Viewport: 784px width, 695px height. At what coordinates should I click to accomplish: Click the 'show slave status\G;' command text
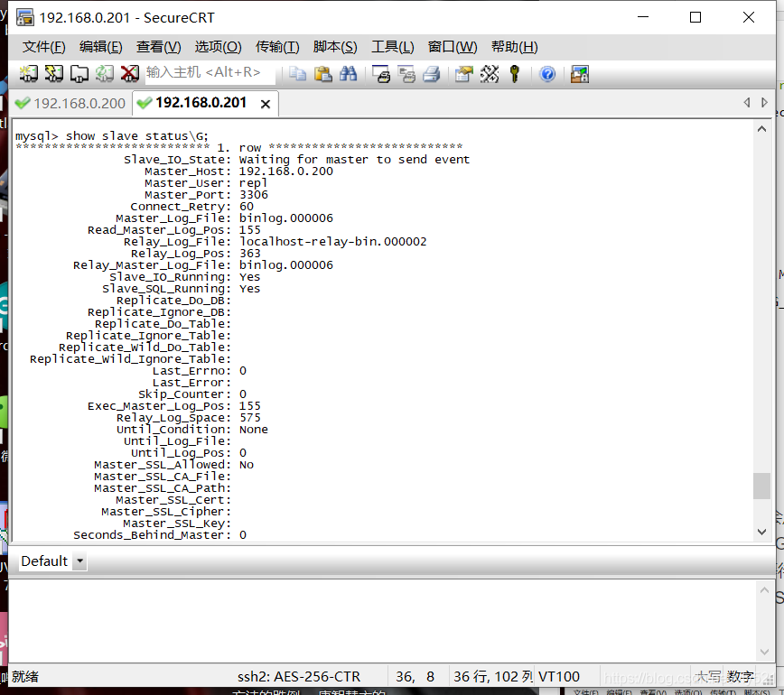(137, 136)
